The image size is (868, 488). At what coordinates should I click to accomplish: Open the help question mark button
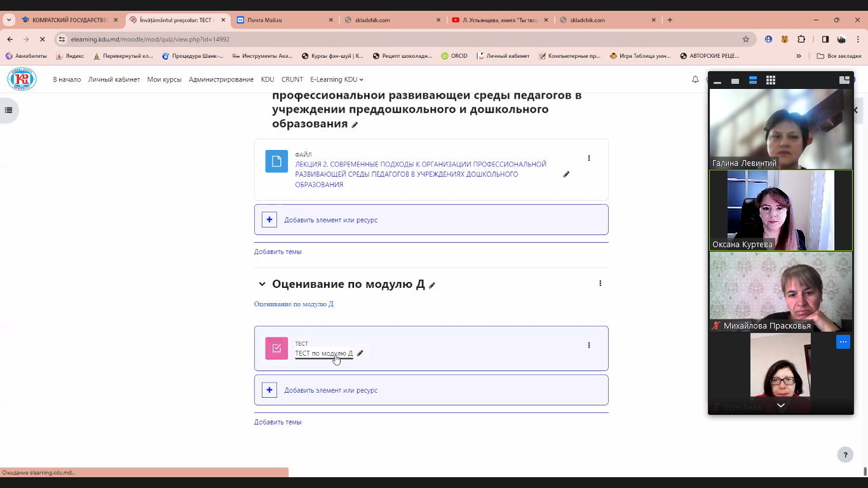844,454
